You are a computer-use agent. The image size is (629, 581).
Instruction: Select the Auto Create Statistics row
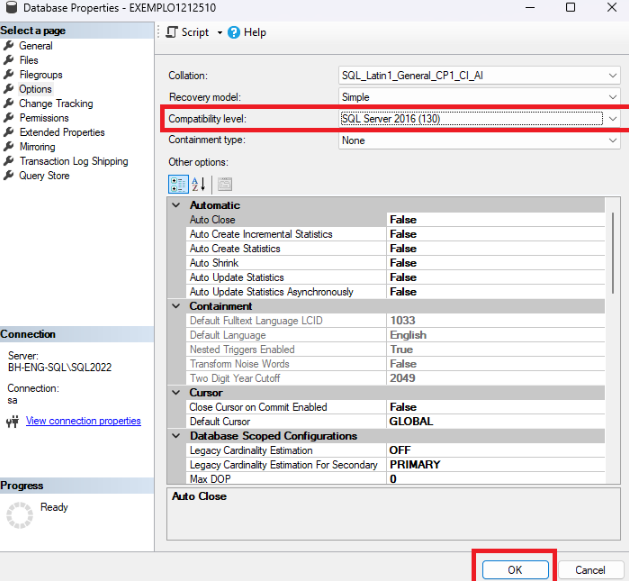tap(395, 248)
